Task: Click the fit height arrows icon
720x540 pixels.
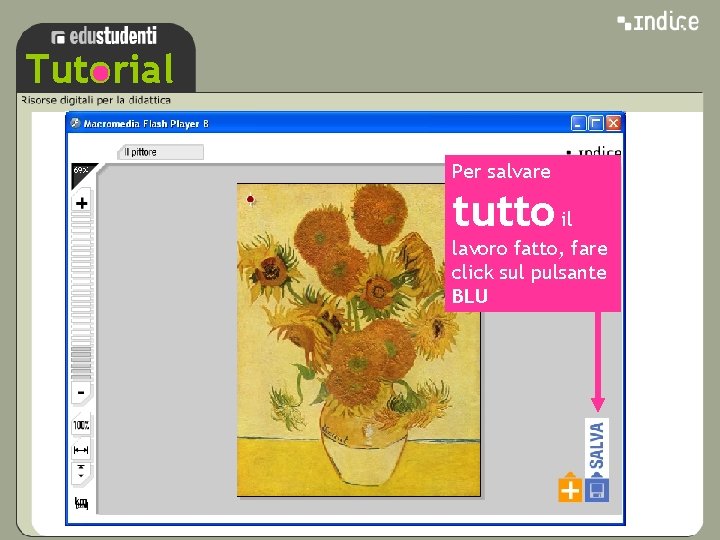Action: point(81,472)
